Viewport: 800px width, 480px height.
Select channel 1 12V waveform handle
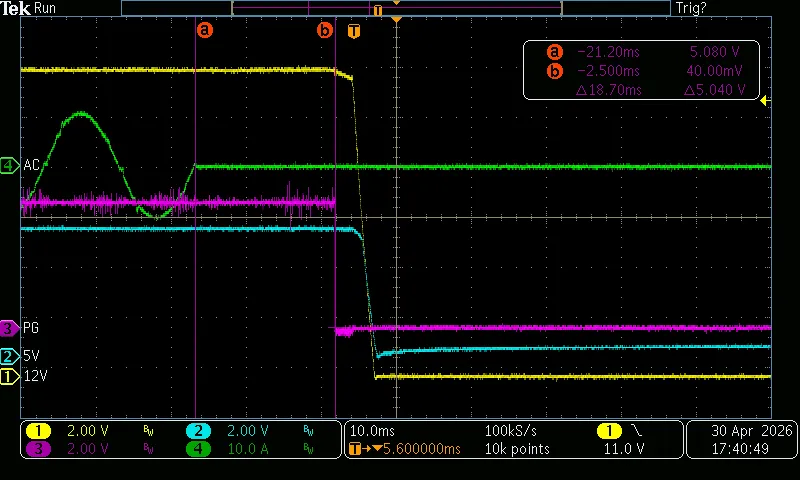(x=8, y=376)
